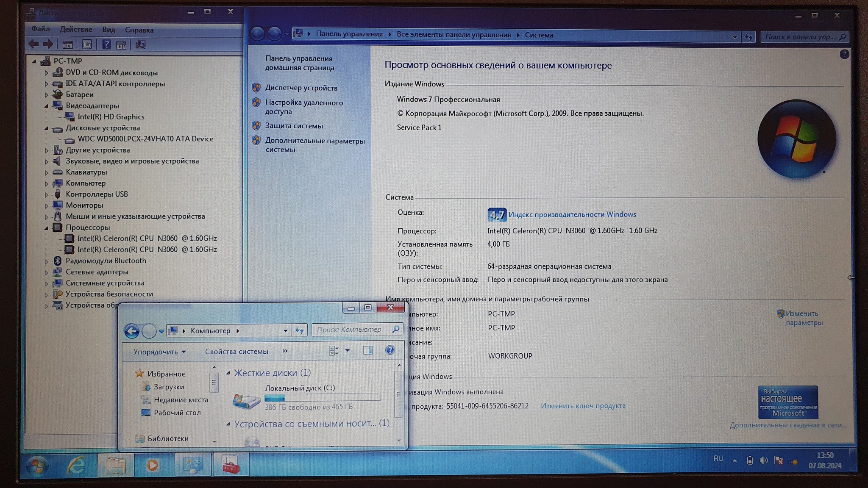868x488 pixels.
Task: Collapse the Процессоры tree node
Action: pyautogui.click(x=47, y=228)
